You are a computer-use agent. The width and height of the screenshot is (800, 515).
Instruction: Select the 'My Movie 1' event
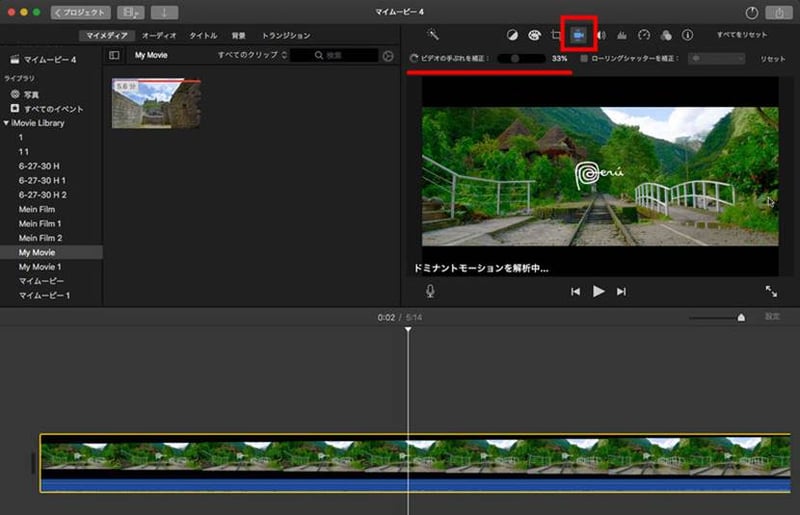click(40, 267)
